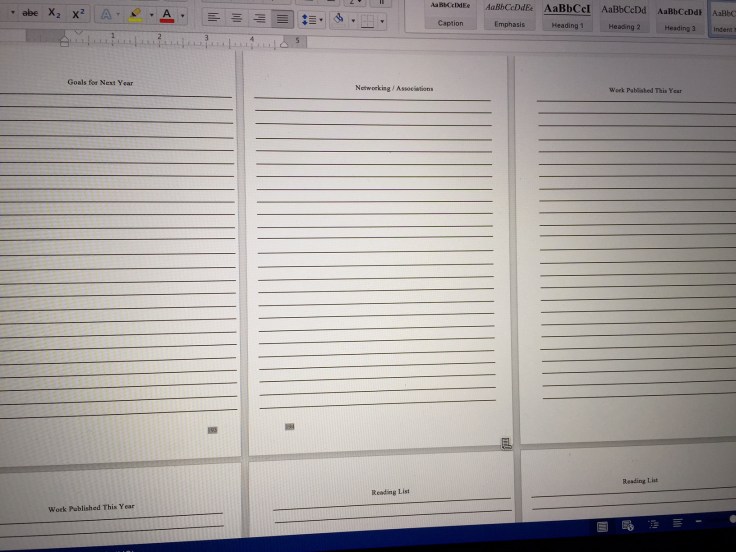Image resolution: width=736 pixels, height=552 pixels.
Task: Expand the shading color dropdown arrow
Action: coord(353,19)
